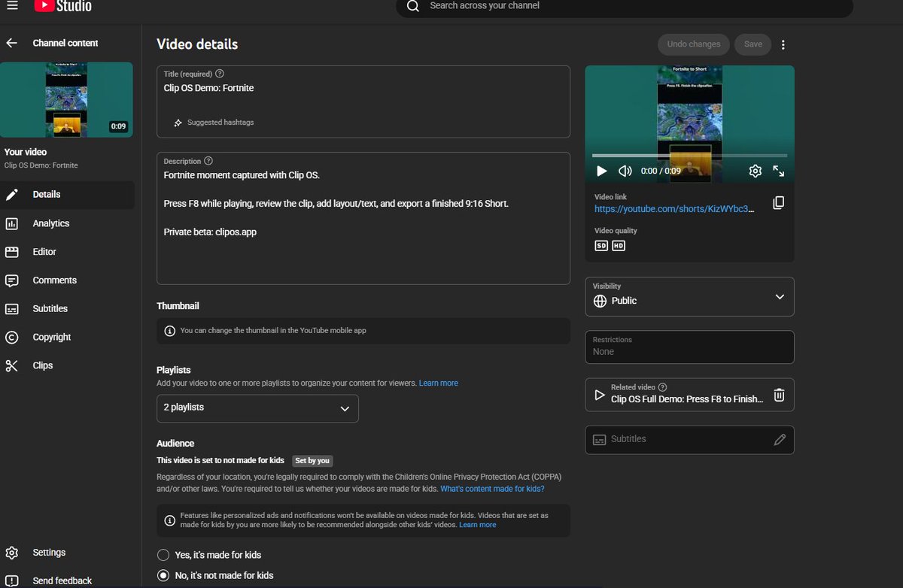
Task: Click the Send feedback exclamation icon
Action: pyautogui.click(x=12, y=580)
